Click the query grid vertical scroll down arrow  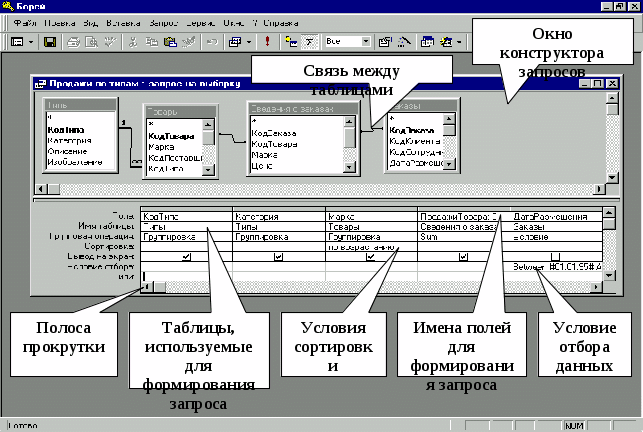pos(609,275)
